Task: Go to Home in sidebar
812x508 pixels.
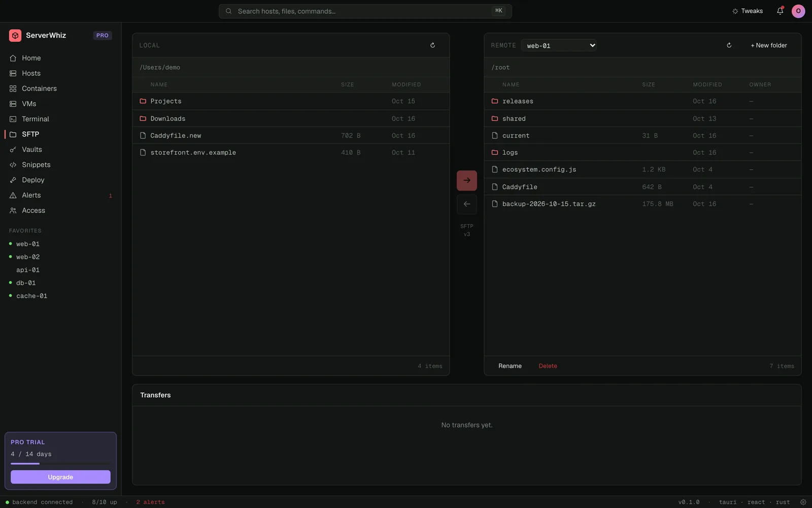Action: [x=61, y=58]
